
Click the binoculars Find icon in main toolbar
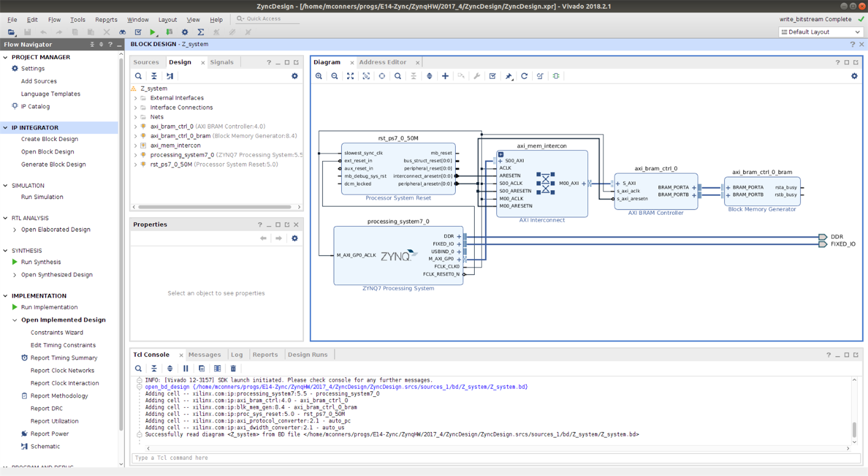(122, 32)
